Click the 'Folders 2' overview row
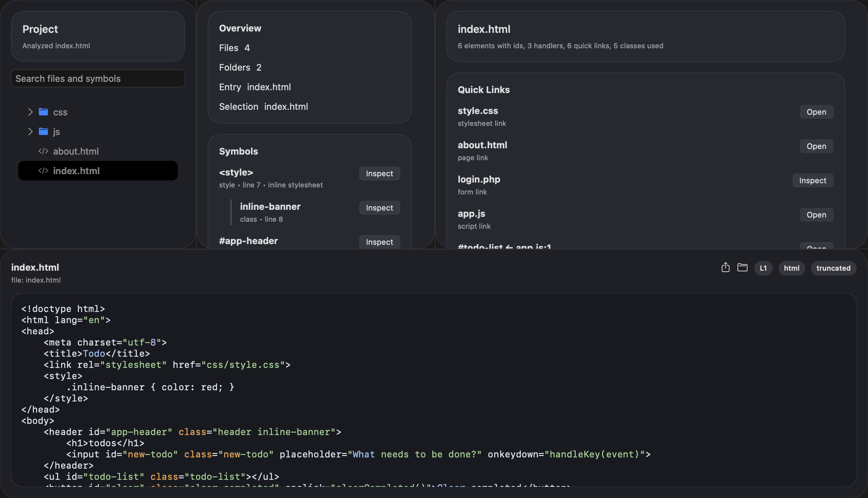Screen dimensions: 868x498 (x=240, y=67)
